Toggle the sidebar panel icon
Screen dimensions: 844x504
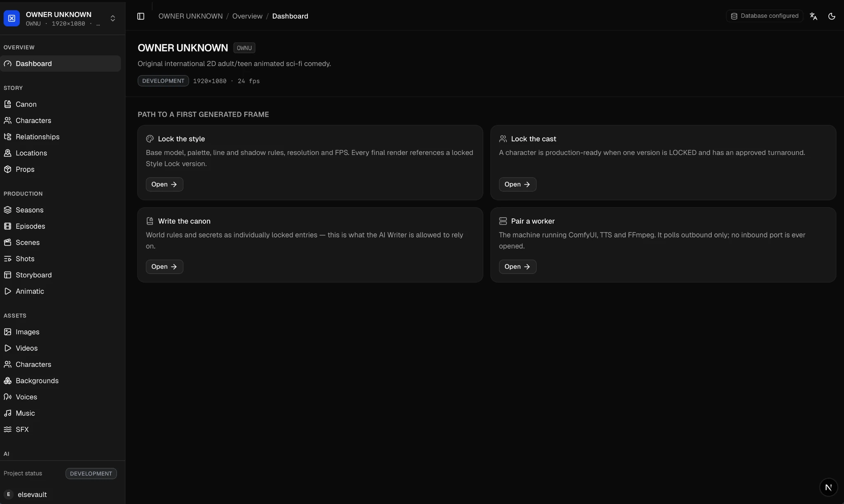(x=141, y=16)
